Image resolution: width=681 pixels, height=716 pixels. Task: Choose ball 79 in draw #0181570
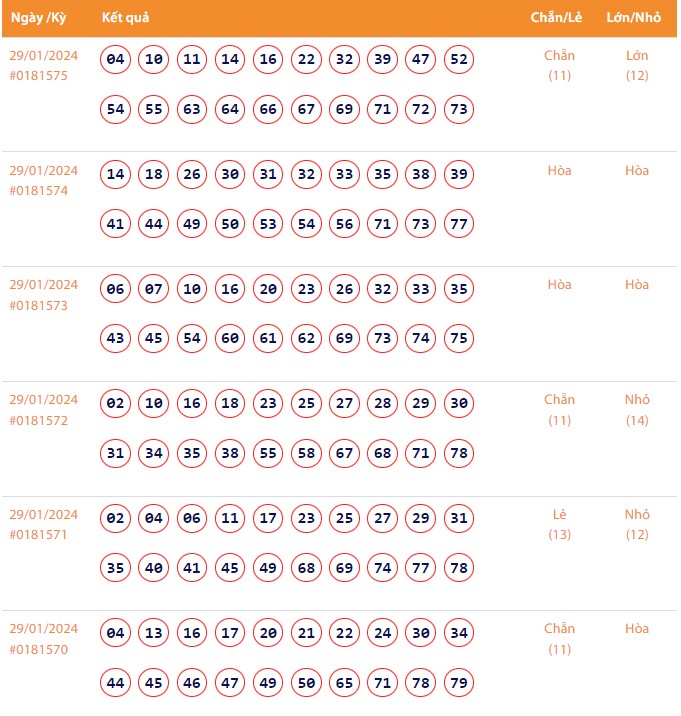tap(459, 683)
